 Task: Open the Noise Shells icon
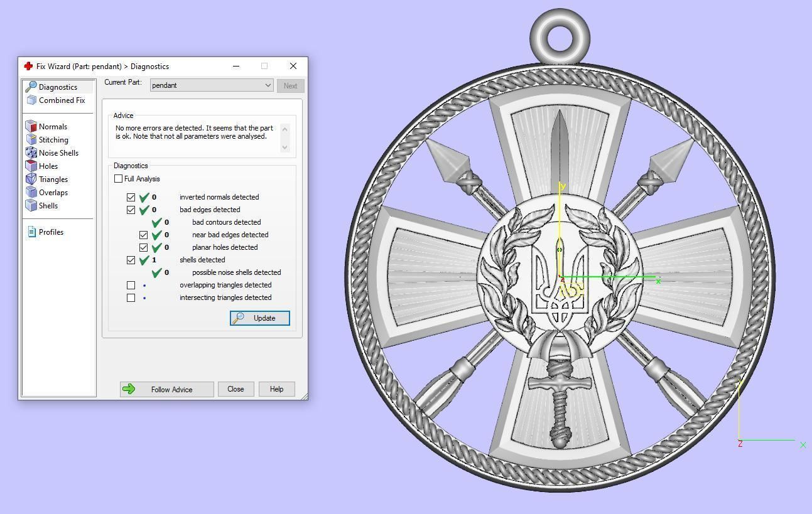tap(31, 153)
